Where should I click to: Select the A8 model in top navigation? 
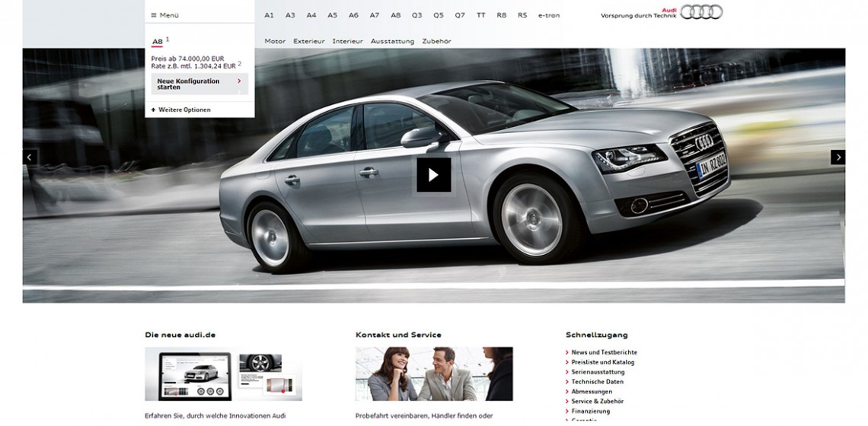coord(395,15)
